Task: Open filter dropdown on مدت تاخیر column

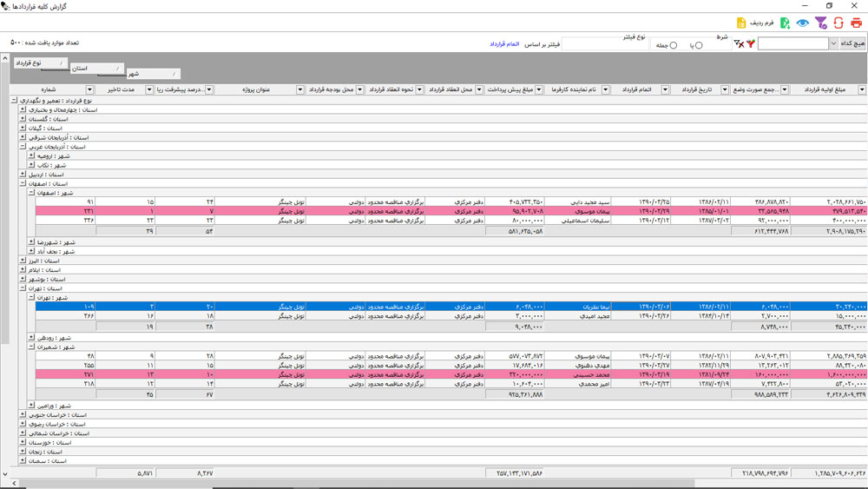Action: [149, 89]
